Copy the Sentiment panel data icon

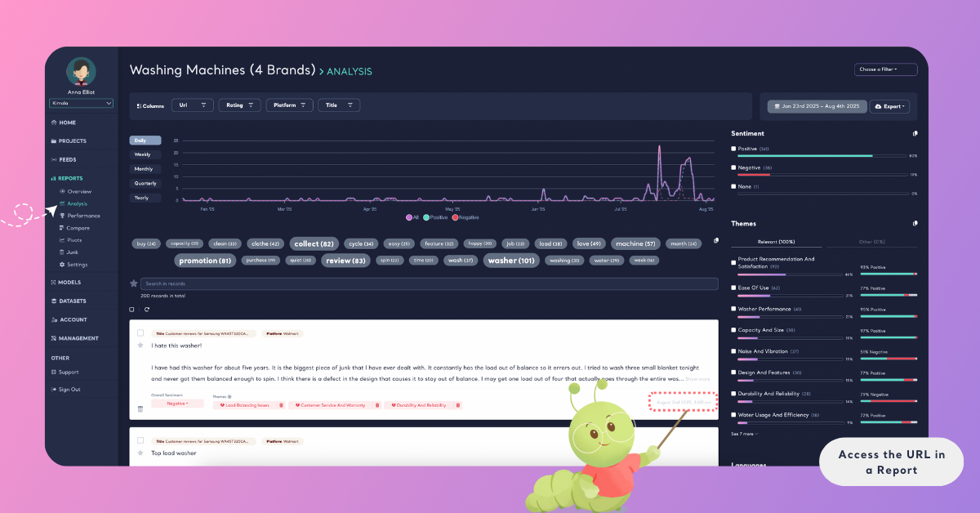click(x=915, y=134)
